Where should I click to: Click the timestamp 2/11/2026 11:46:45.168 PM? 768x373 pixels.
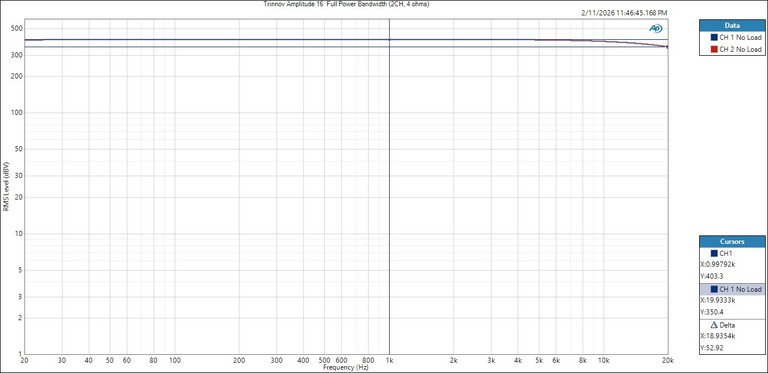tap(624, 13)
